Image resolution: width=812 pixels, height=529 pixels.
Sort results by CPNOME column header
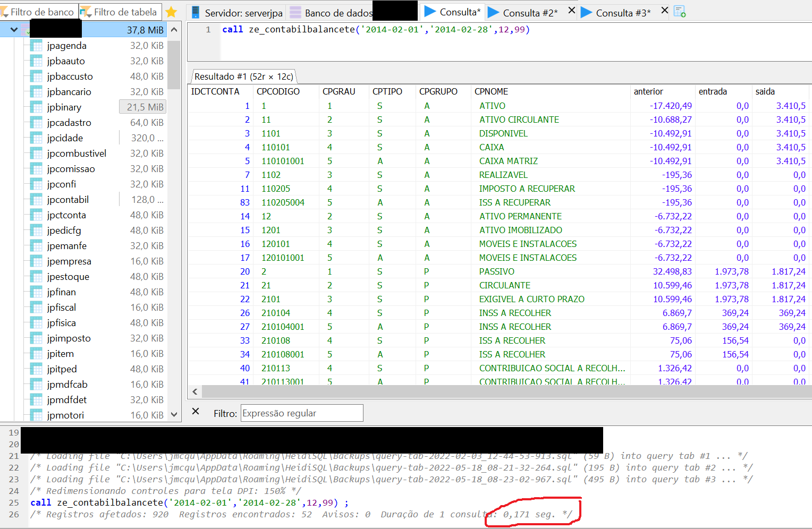point(491,91)
